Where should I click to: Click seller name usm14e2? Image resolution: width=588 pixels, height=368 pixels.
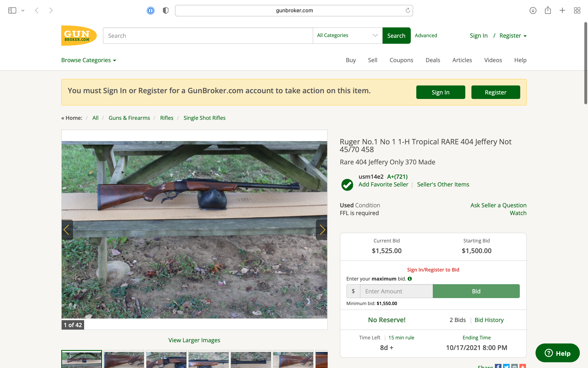point(371,177)
